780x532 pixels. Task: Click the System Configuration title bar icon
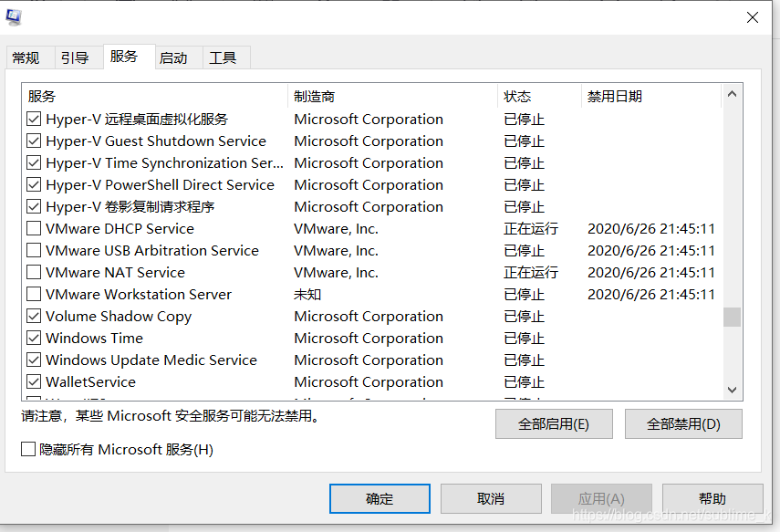point(14,17)
